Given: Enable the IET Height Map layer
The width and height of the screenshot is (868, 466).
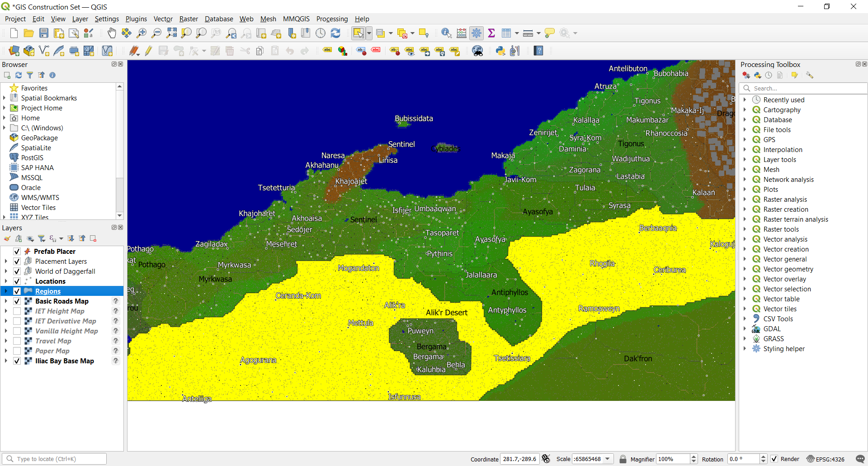Looking at the screenshot, I should 17,311.
